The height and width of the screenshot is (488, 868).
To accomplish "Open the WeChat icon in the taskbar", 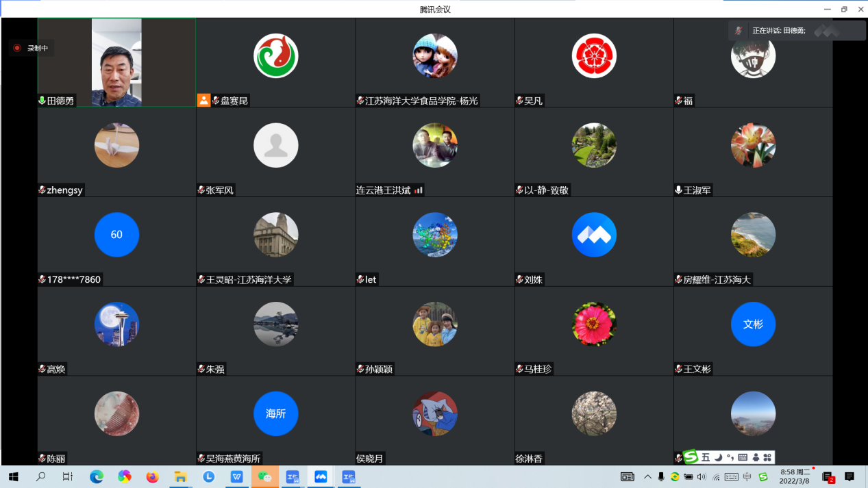I will pos(264,476).
